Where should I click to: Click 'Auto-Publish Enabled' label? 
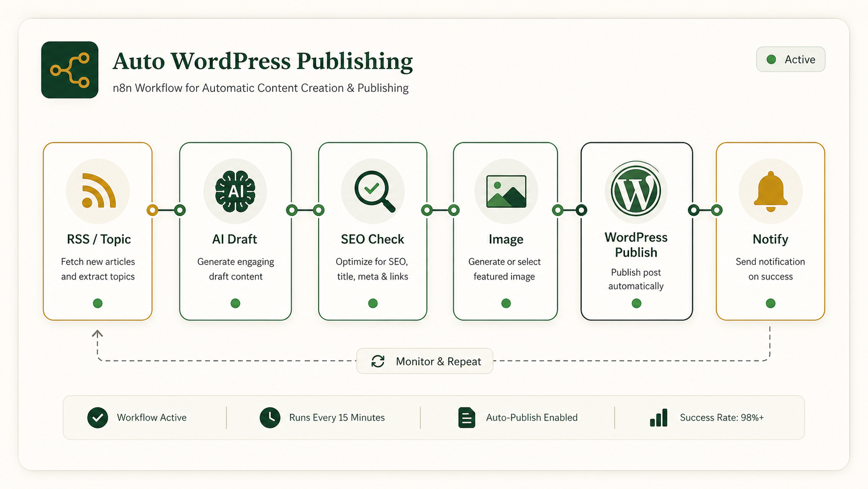pos(532,417)
